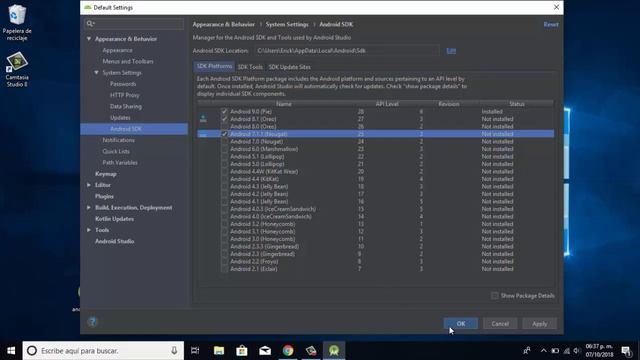Expand the Editor tree node
Screen dimensions: 640x360
pyautogui.click(x=89, y=185)
